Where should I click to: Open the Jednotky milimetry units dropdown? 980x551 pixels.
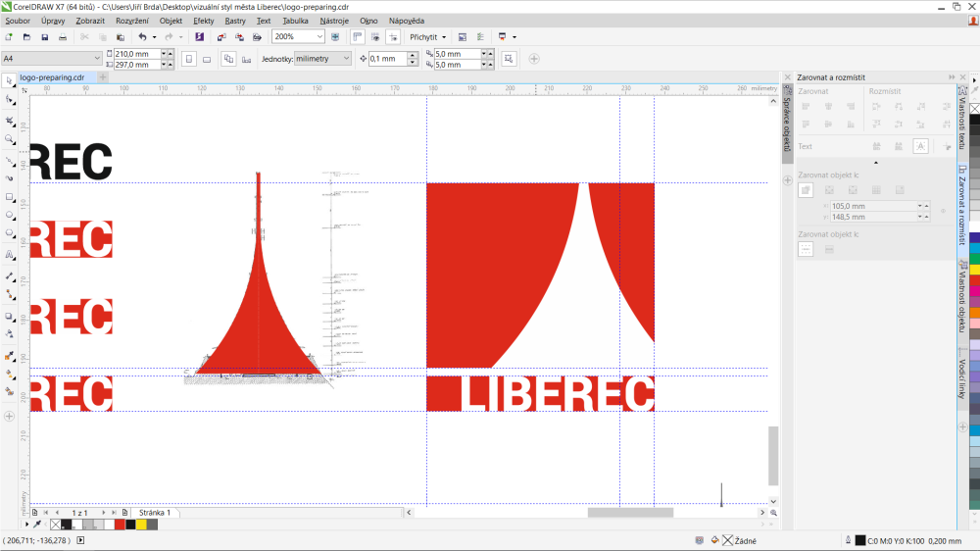pos(346,58)
